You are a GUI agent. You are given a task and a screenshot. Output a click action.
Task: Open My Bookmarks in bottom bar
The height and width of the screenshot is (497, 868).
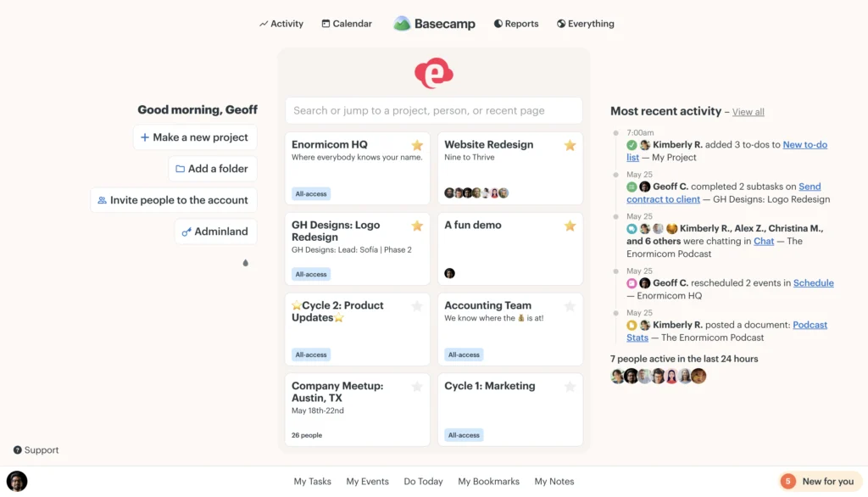point(489,482)
